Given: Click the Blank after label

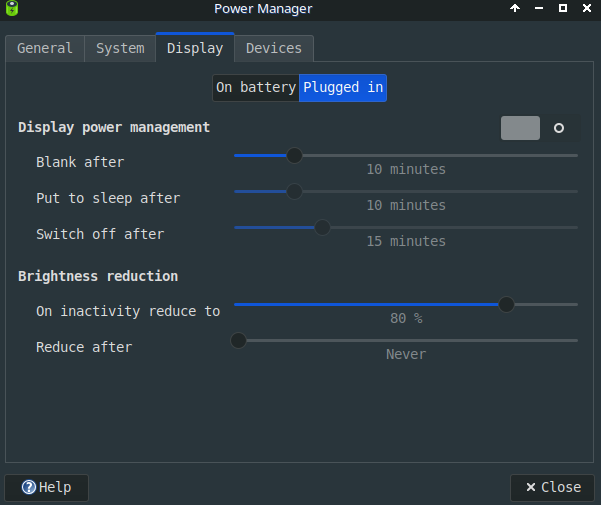Looking at the screenshot, I should click(x=80, y=162).
